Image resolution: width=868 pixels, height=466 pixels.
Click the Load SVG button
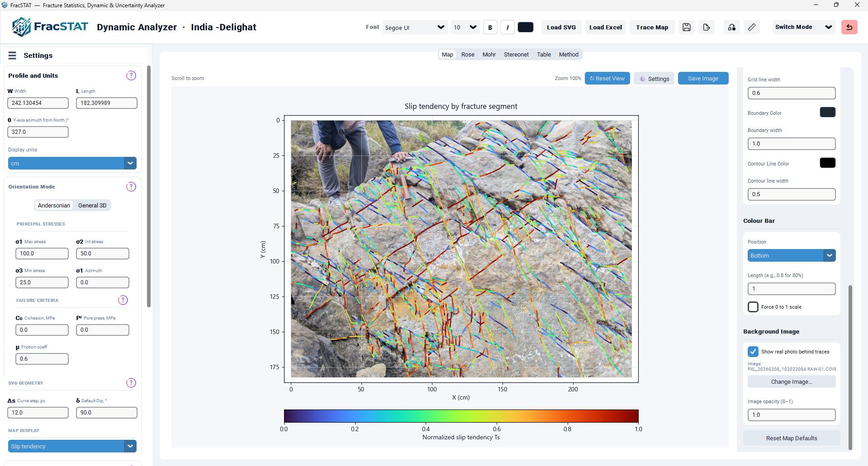[x=561, y=27]
